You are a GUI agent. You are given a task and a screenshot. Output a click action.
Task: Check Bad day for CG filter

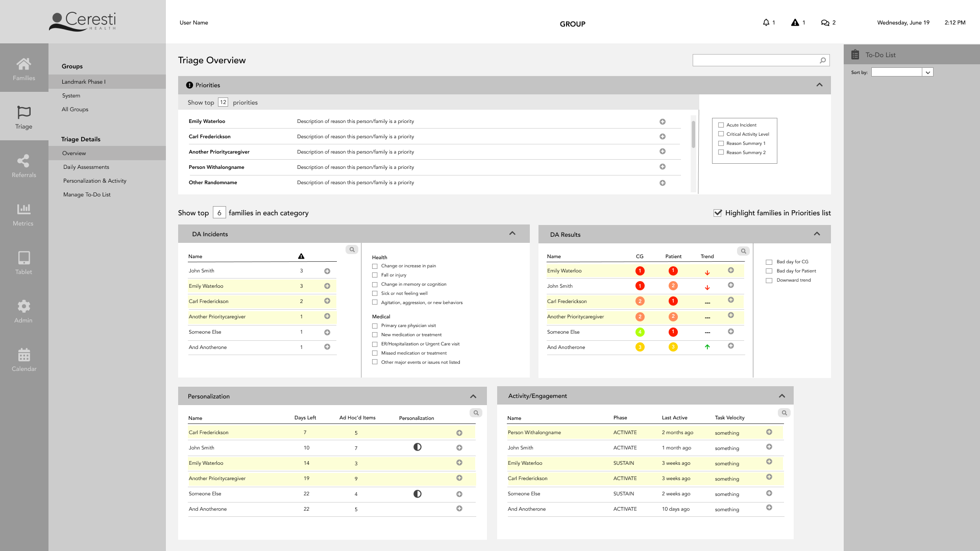(769, 262)
